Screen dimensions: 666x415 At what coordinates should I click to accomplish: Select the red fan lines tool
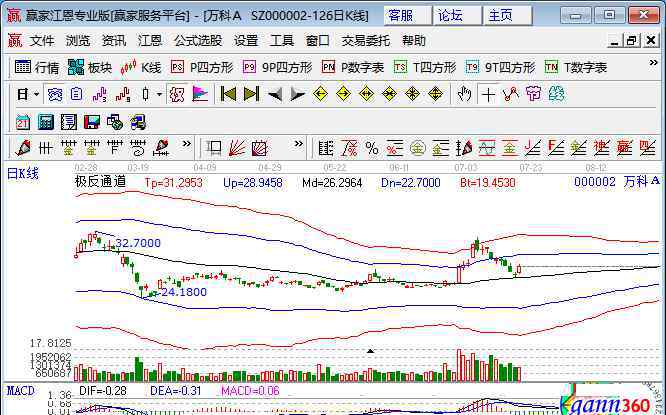(237, 148)
